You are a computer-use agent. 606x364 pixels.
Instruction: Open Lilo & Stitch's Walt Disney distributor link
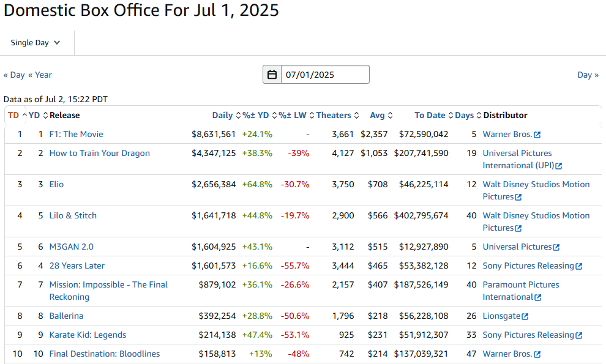pyautogui.click(x=536, y=222)
